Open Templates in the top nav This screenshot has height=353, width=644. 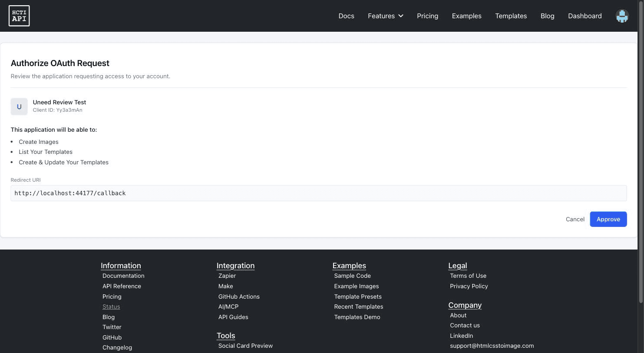click(511, 16)
